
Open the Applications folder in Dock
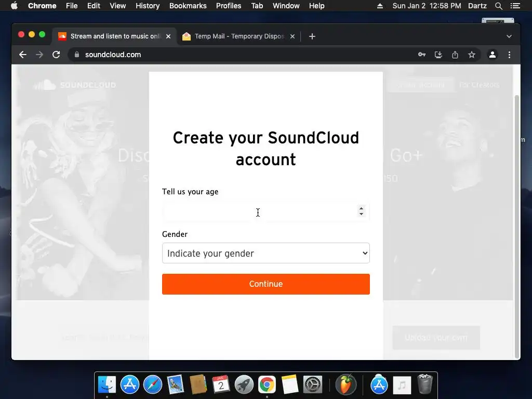[379, 385]
